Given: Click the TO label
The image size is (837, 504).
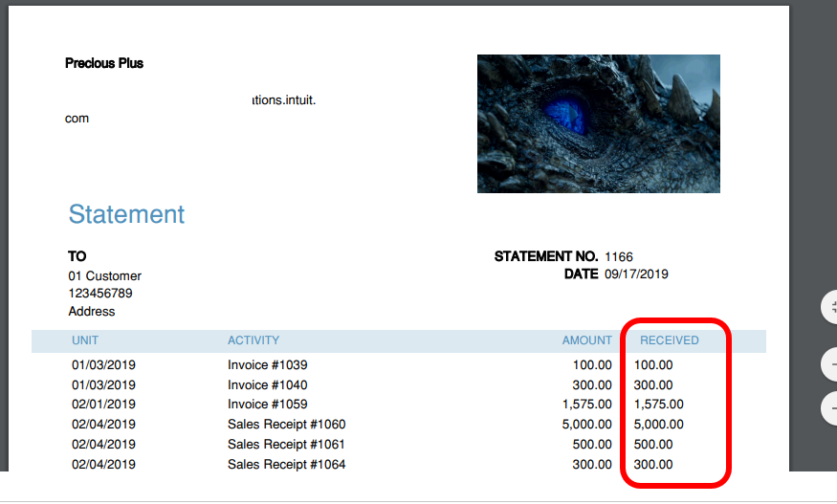Looking at the screenshot, I should (x=77, y=256).
